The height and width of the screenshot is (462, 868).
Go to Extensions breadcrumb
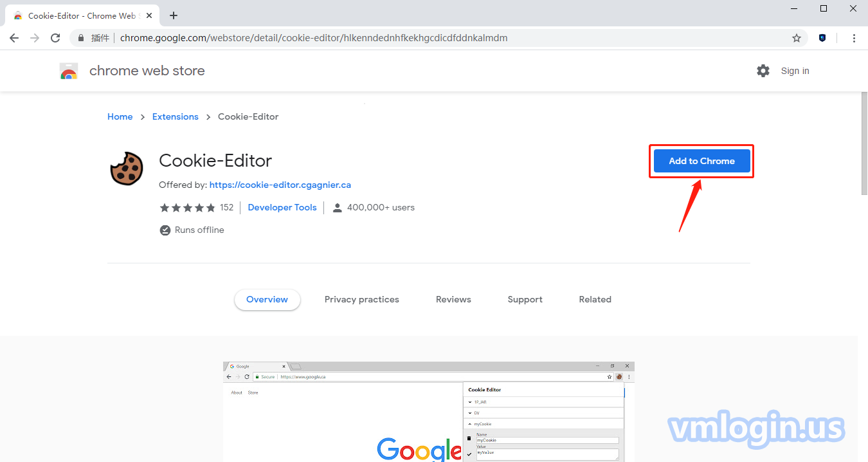176,116
